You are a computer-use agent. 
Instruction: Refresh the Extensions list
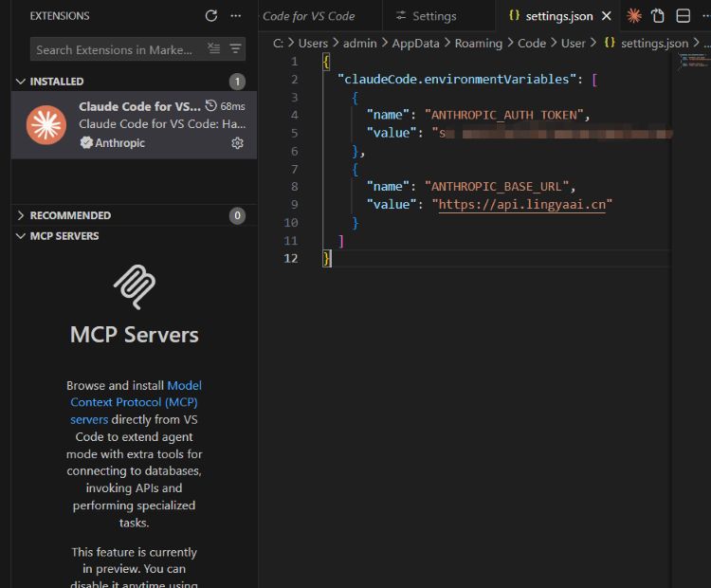click(211, 16)
